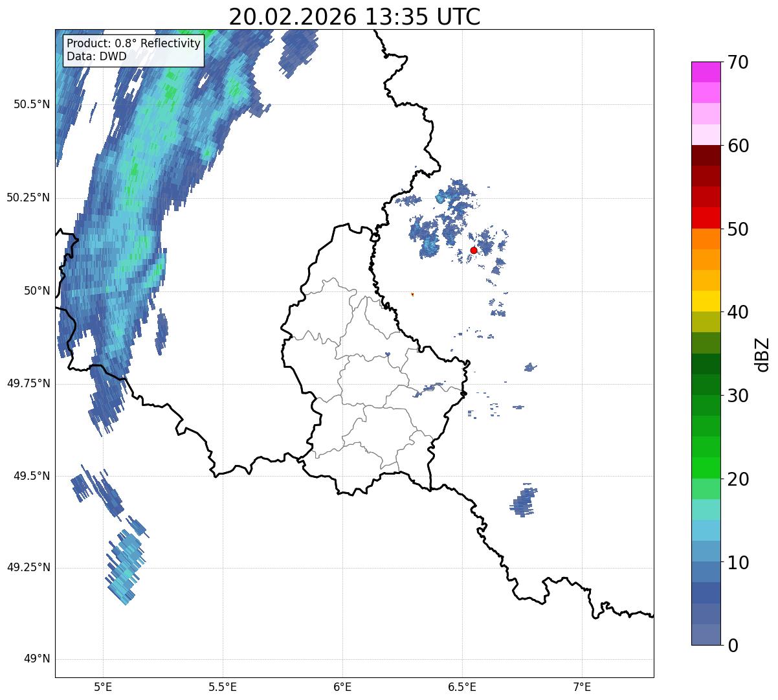Click the yellow colorbar swatch near 40
Viewport: 778px width, 700px height.
[x=706, y=301]
